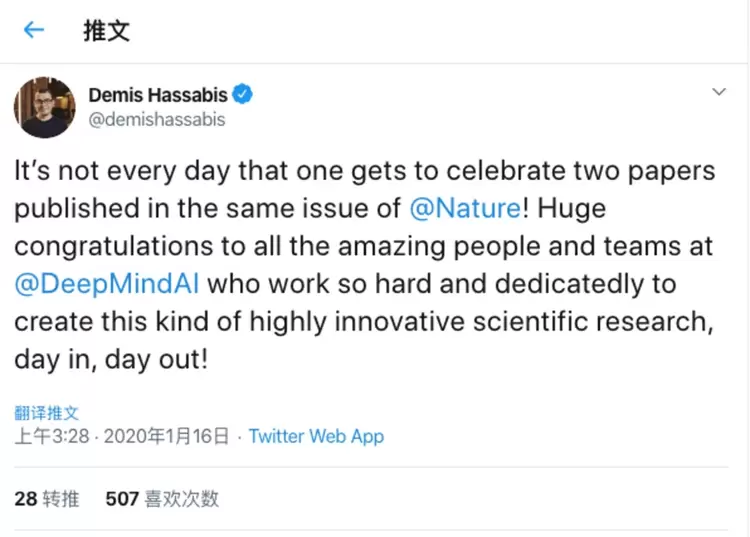750x537 pixels.
Task: Open Demis Hassabis profile avatar
Action: [44, 107]
